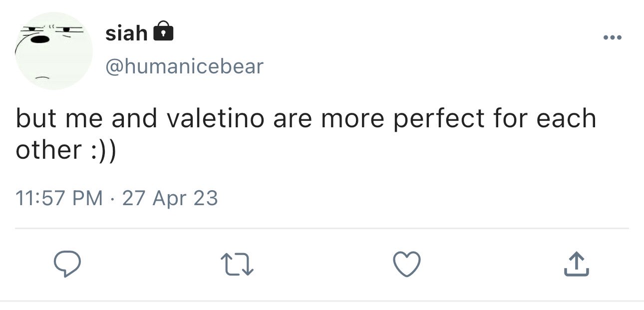Open the three-dot more options menu
Viewport: 644px width, 310px height.
click(x=613, y=37)
